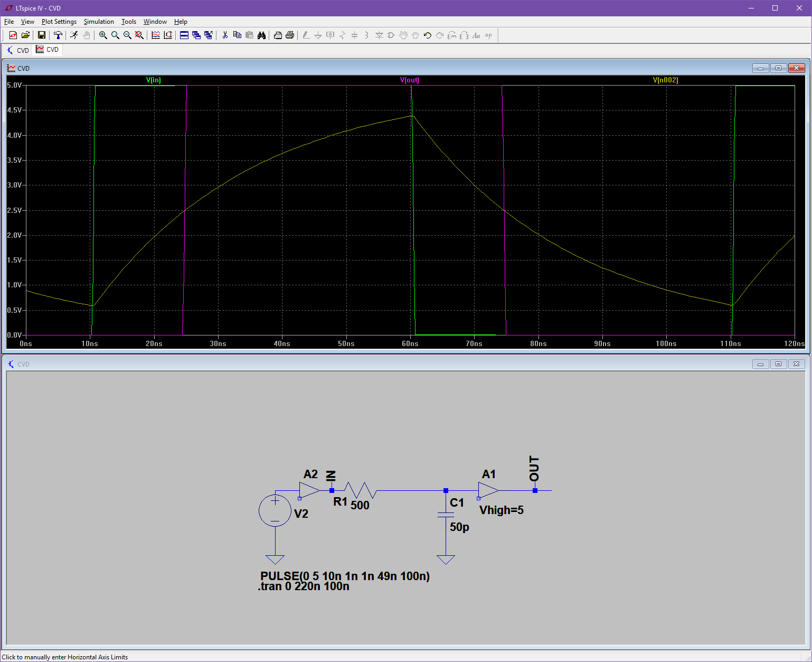Viewport: 812px width, 662px height.
Task: Click the zoom out magnifier icon
Action: pos(127,35)
